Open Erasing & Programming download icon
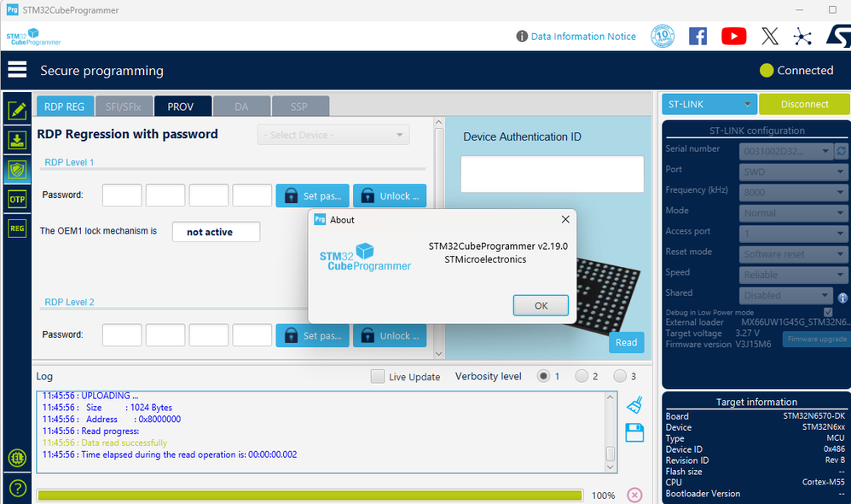Screen dimensions: 851x504 [17, 140]
